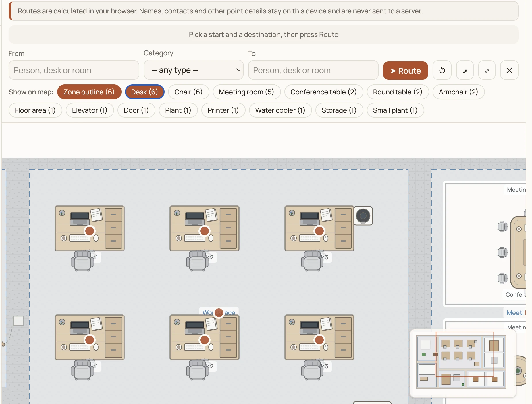This screenshot has width=532, height=404.
Task: Close the route panel with X
Action: click(509, 70)
